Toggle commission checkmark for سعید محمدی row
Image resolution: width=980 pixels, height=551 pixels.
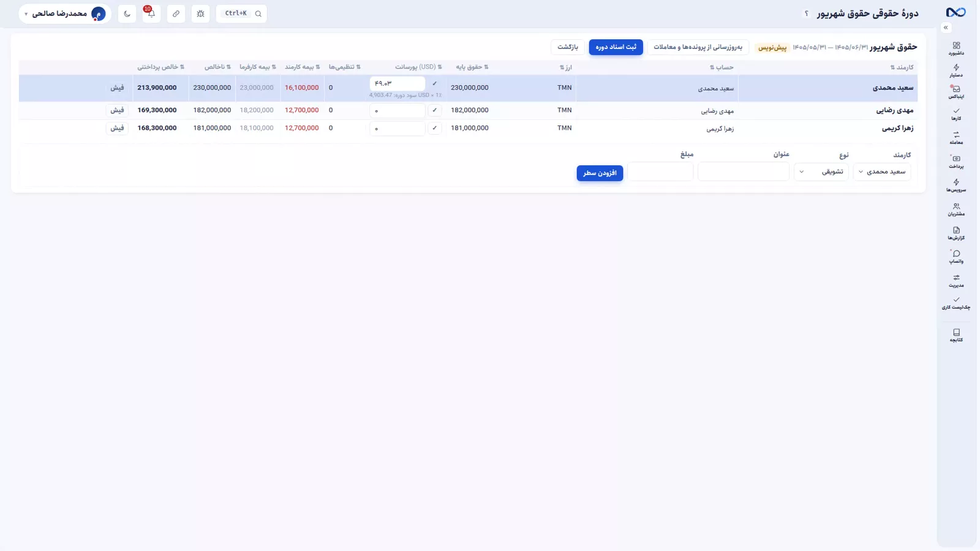click(x=434, y=83)
